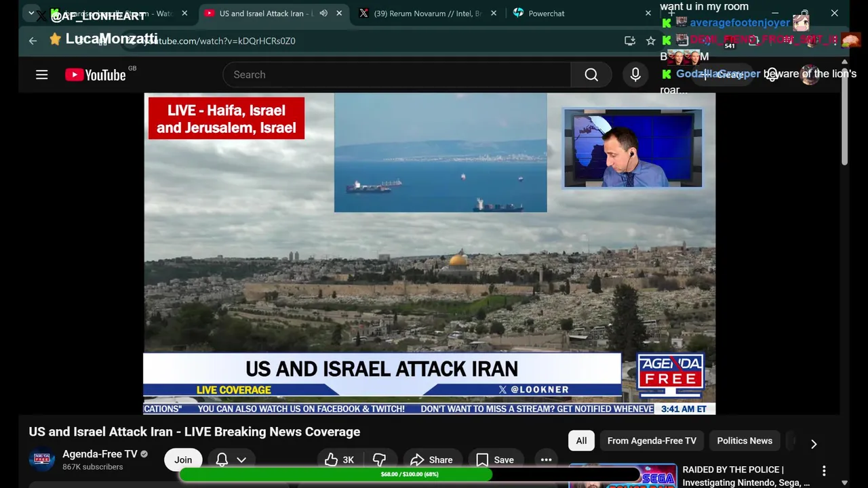Select the youtube.com URL in address bar
The height and width of the screenshot is (488, 868).
pos(220,41)
